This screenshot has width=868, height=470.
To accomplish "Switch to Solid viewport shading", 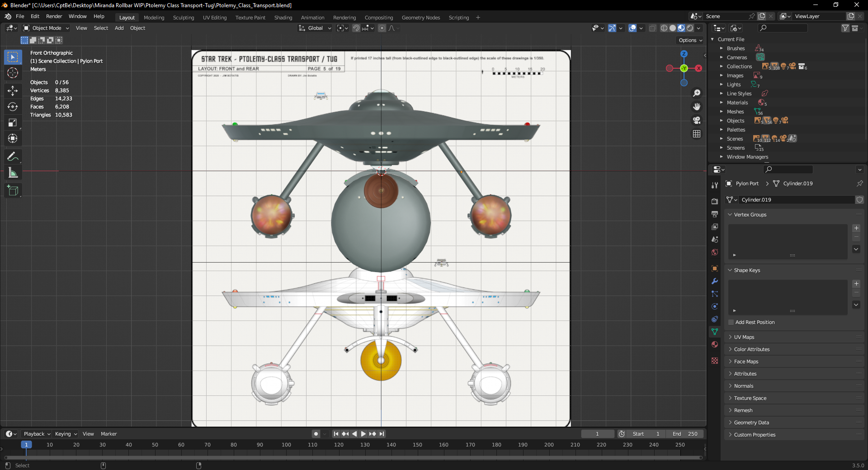I will tap(673, 28).
